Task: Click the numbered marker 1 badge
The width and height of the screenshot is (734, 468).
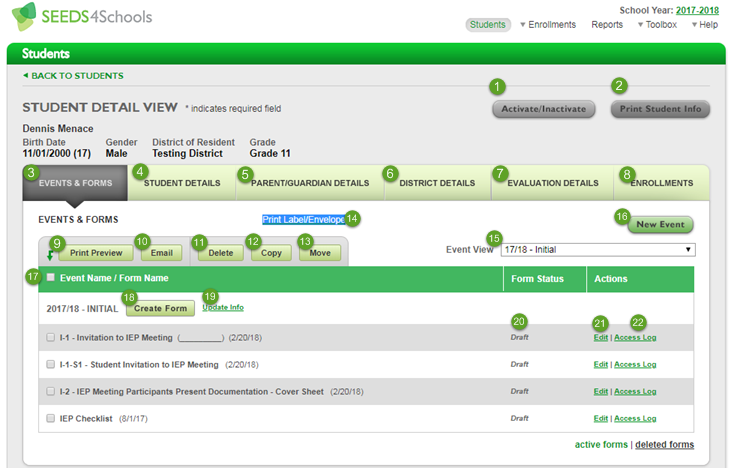Action: (497, 87)
